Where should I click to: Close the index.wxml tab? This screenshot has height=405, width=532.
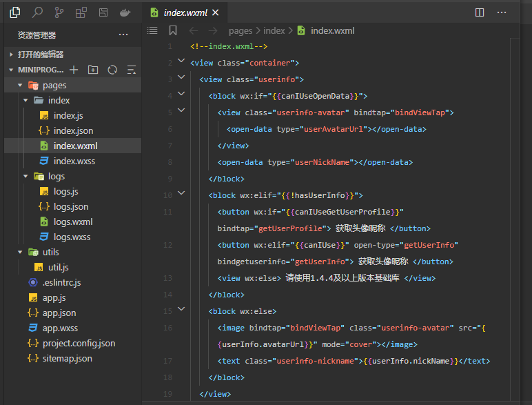216,12
